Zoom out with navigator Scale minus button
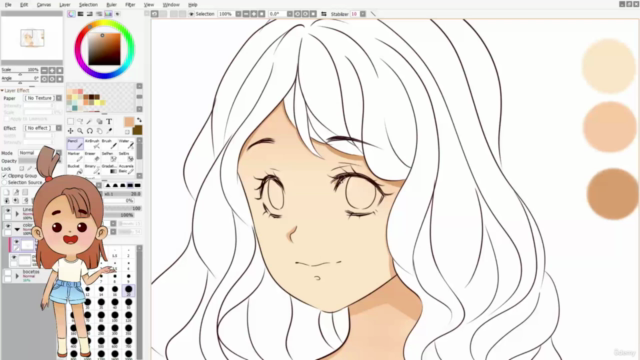Image resolution: width=640 pixels, height=360 pixels. (x=44, y=70)
